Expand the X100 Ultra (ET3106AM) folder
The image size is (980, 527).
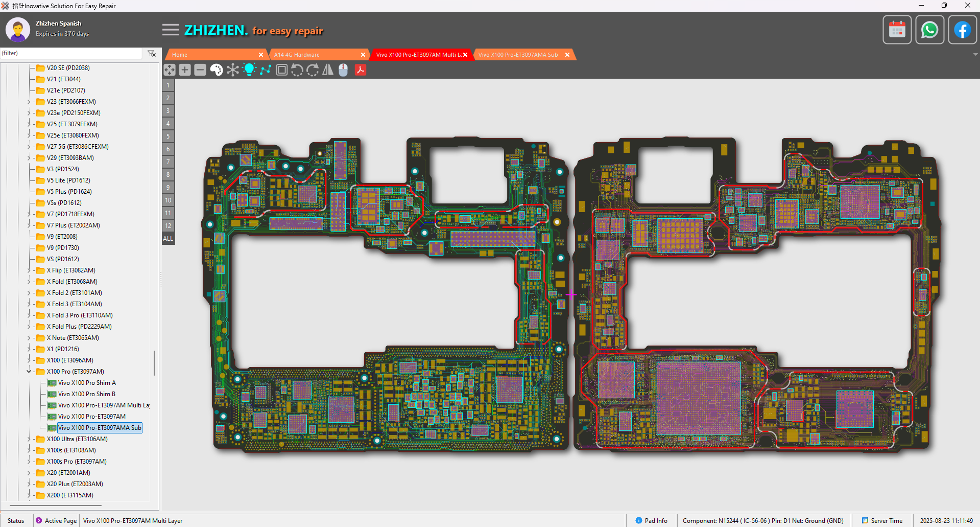pyautogui.click(x=29, y=439)
